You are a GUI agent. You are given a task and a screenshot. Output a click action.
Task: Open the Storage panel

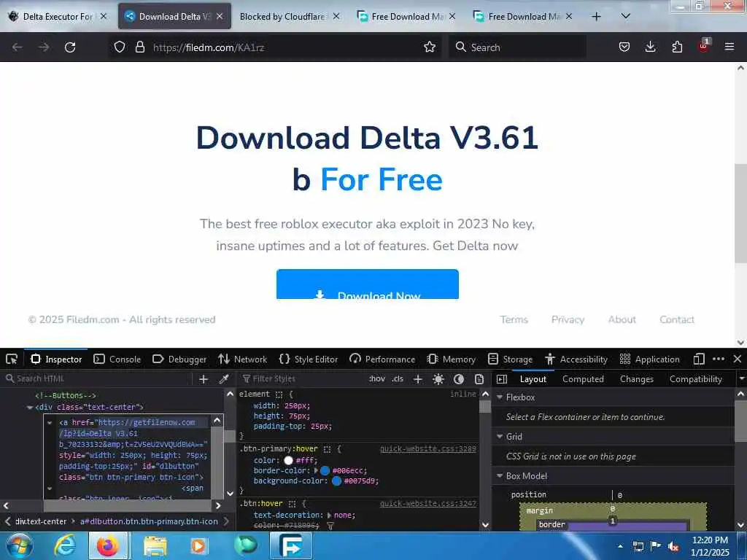click(510, 359)
